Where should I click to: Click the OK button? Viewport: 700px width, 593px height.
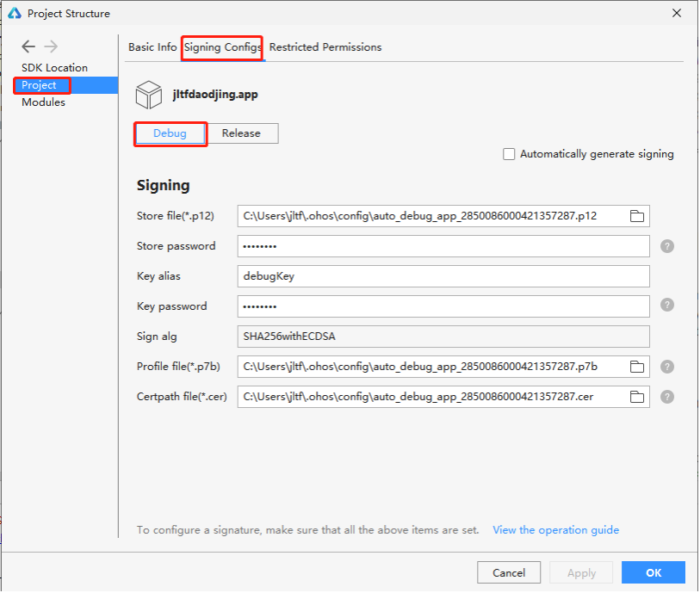point(654,573)
